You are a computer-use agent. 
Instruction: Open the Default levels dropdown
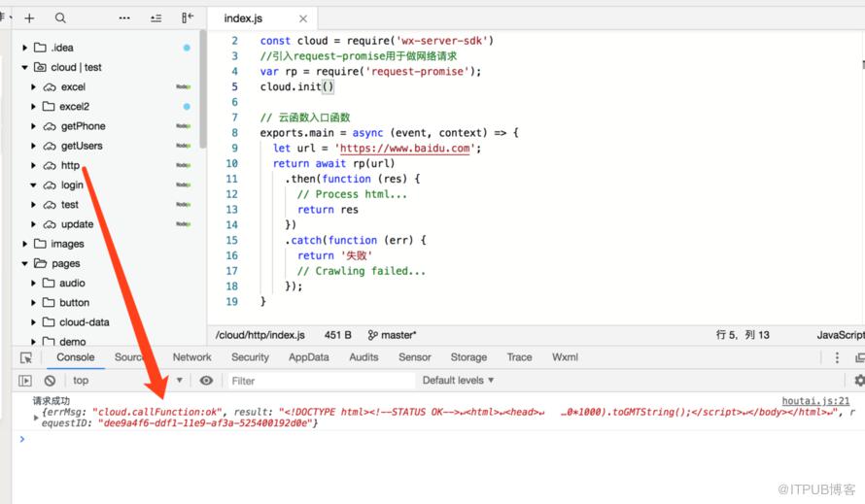click(x=458, y=380)
